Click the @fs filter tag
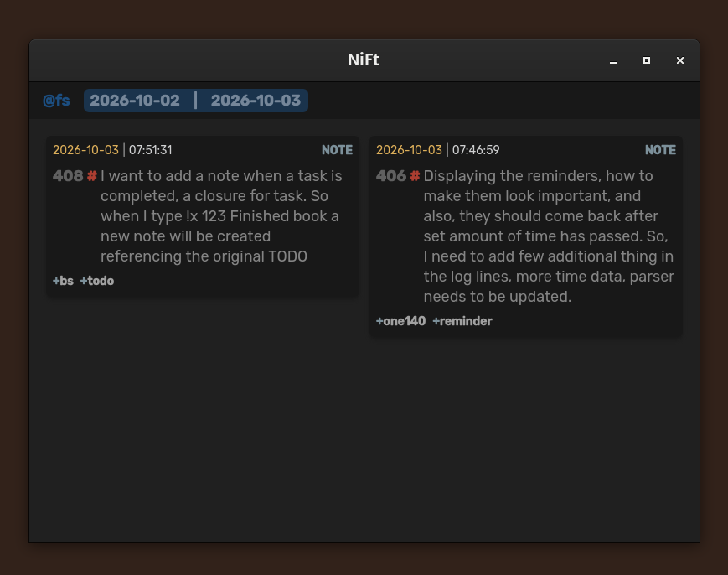728x575 pixels. point(56,101)
